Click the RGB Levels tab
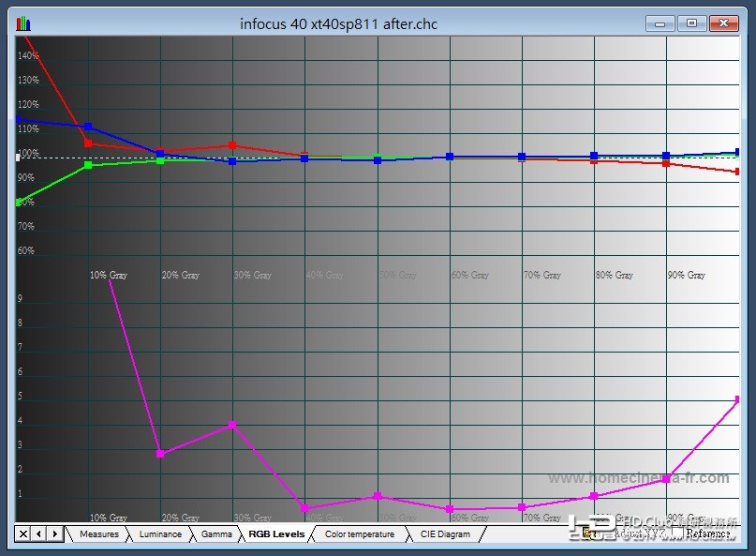This screenshot has height=556, width=756. pos(276,534)
